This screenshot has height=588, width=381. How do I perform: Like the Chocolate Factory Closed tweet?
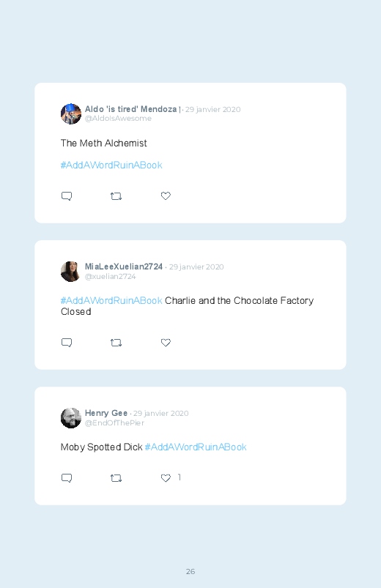click(x=166, y=343)
